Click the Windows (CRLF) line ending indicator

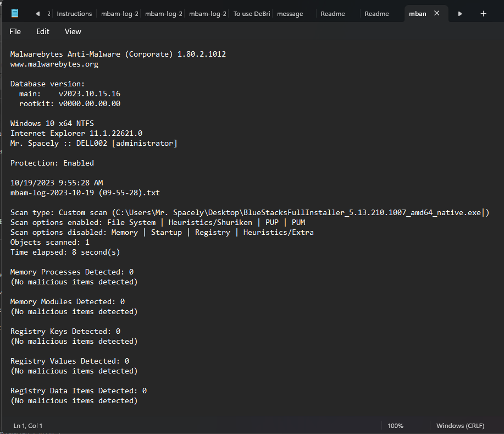click(460, 426)
